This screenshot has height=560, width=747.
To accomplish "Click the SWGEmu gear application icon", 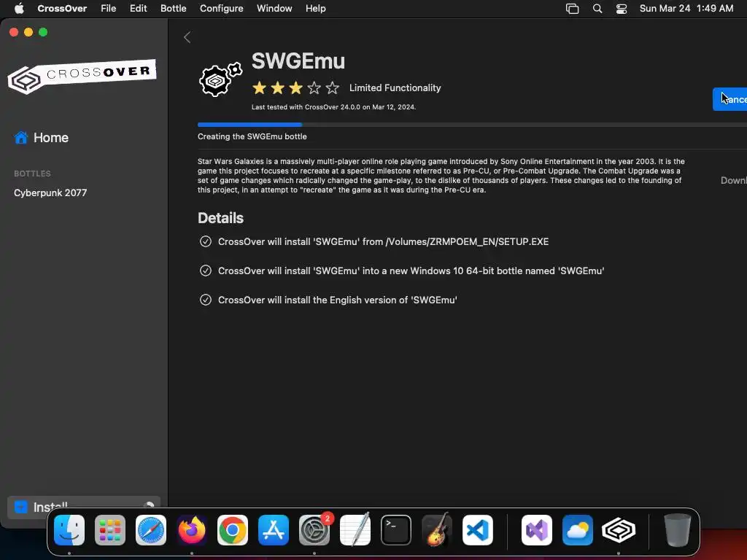I will click(x=220, y=79).
